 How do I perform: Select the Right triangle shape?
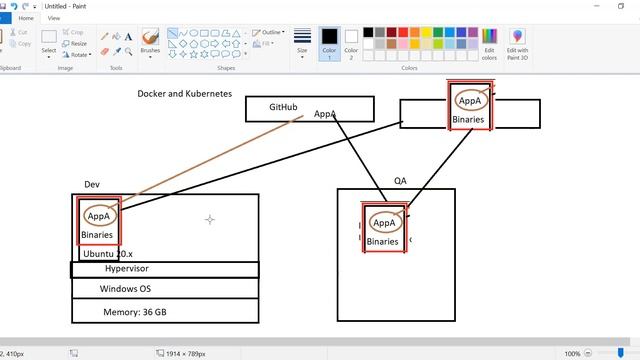click(172, 44)
